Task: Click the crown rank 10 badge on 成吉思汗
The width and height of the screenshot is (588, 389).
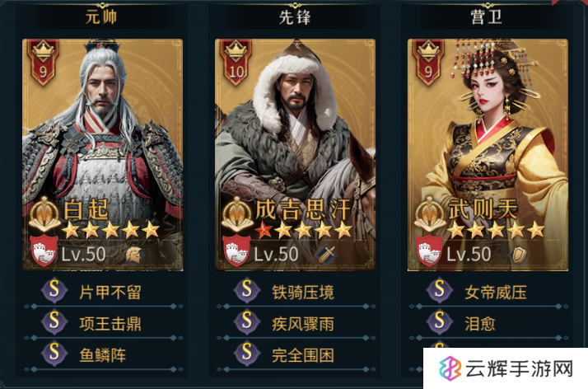Action: [236, 62]
